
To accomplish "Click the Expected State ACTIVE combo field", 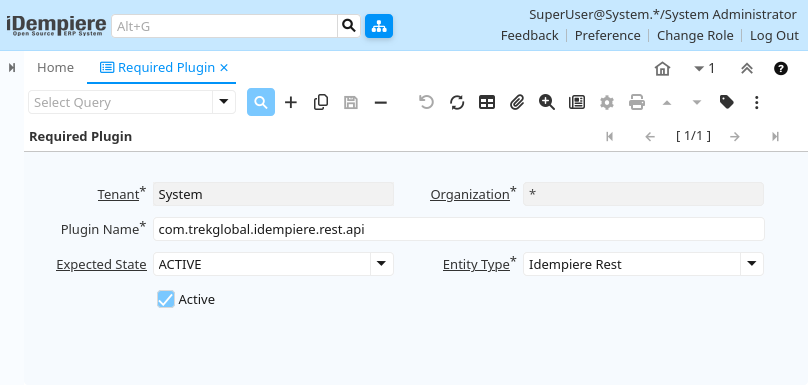I will coord(273,264).
